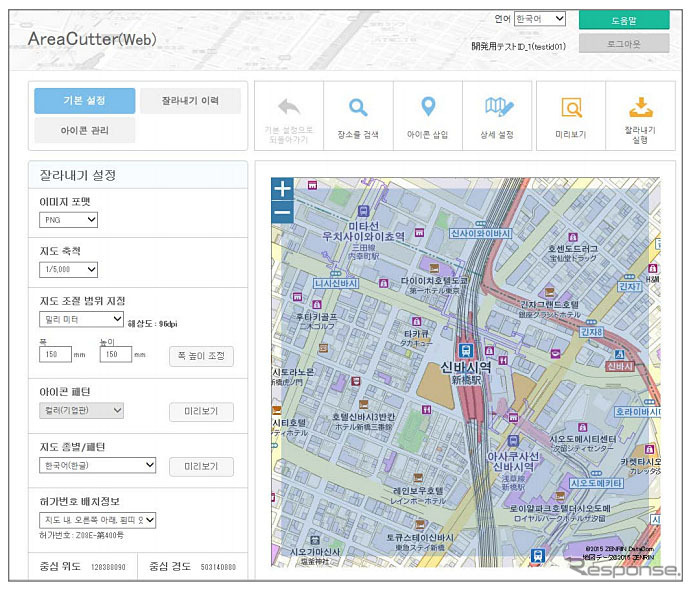Switch to the 잘라내기 이력 tab
Image resolution: width=692 pixels, height=589 pixels.
(x=190, y=101)
